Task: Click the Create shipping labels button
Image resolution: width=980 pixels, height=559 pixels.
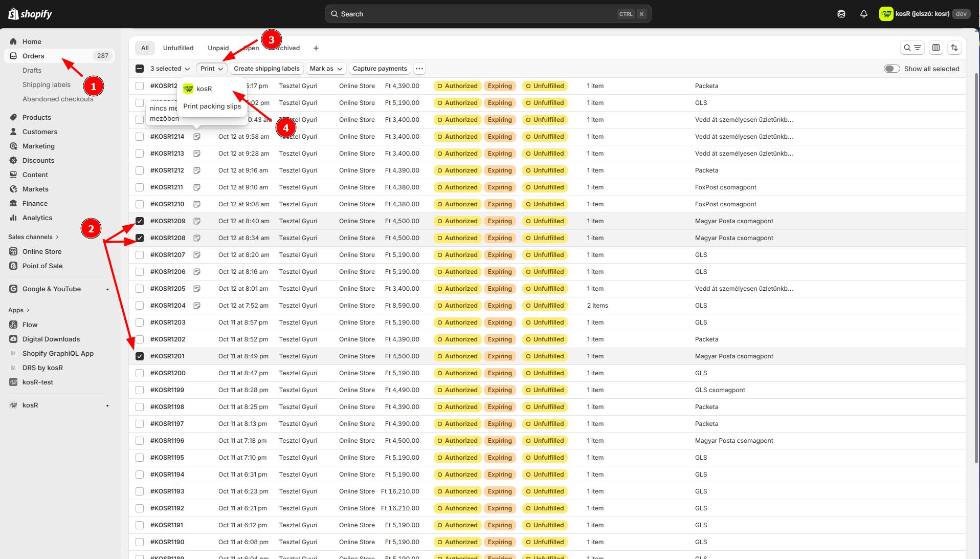Action: pyautogui.click(x=266, y=69)
